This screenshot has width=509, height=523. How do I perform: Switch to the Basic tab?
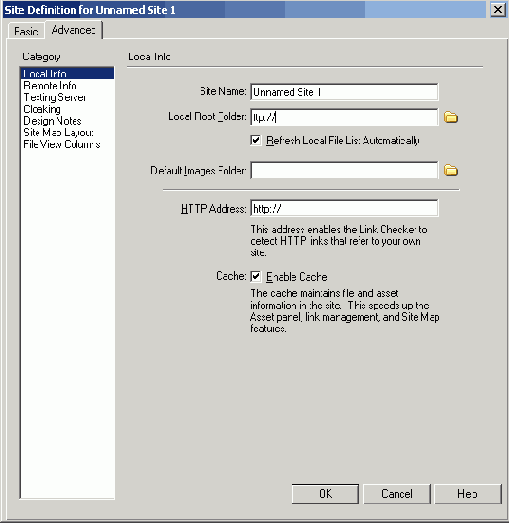(26, 31)
